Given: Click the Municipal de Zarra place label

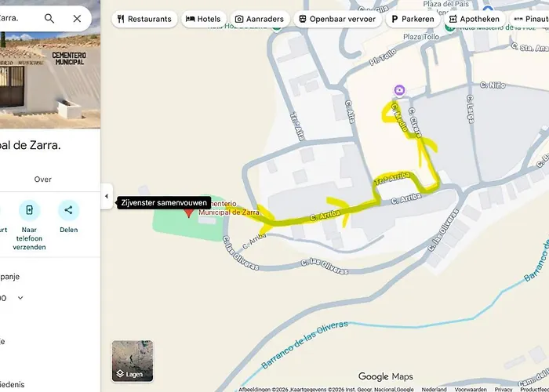Looking at the screenshot, I should [x=229, y=212].
